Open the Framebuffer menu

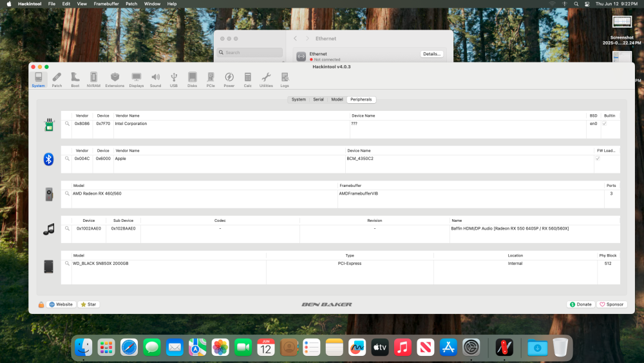point(106,4)
